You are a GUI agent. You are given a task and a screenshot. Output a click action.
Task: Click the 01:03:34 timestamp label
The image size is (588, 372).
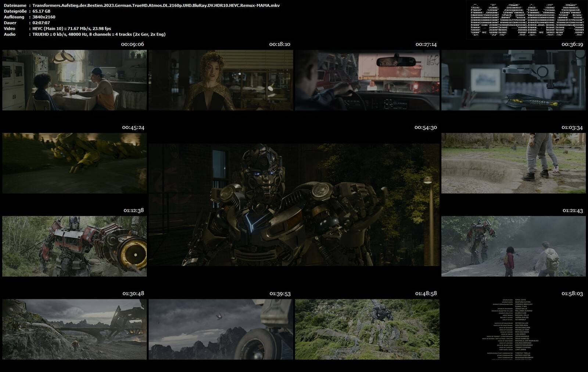click(x=572, y=127)
